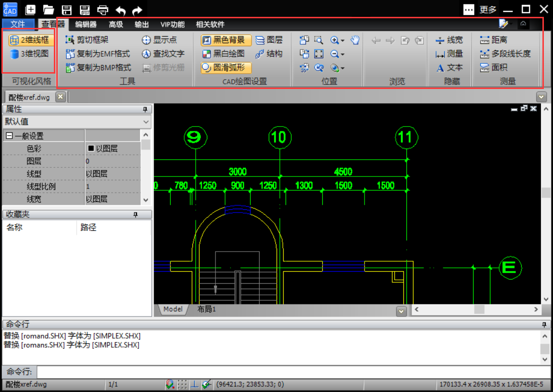Toggle 黑色背景 black background option
The width and height of the screenshot is (553, 392).
tap(226, 40)
